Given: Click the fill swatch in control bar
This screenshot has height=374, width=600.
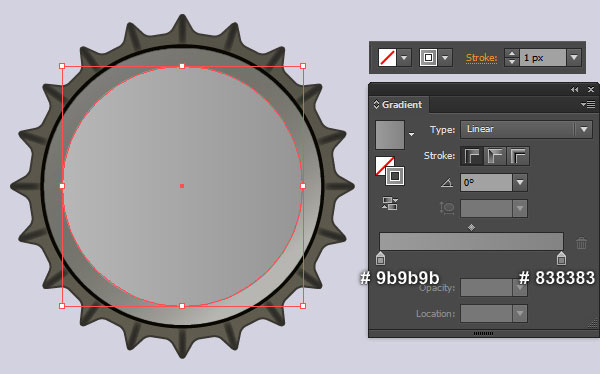Looking at the screenshot, I should pos(387,58).
